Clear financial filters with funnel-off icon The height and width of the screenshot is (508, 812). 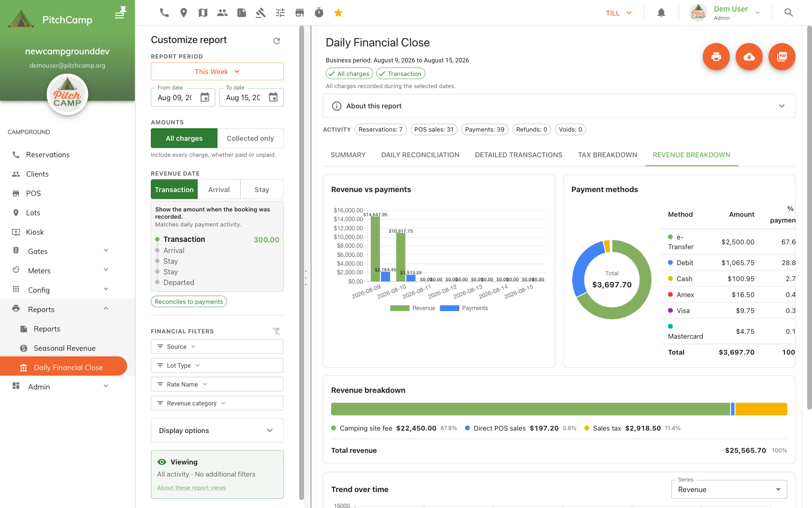tap(276, 331)
